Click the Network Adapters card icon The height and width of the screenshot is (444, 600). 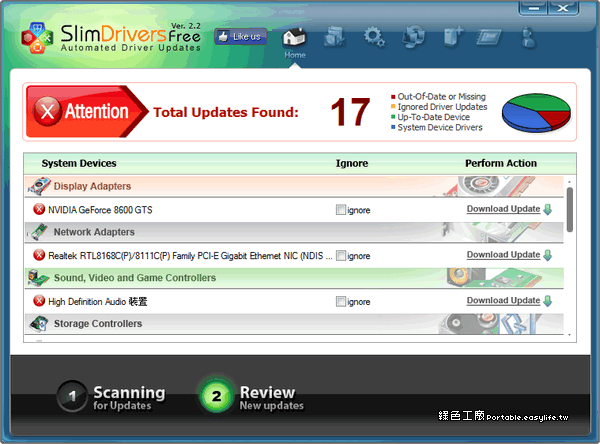pos(38,232)
